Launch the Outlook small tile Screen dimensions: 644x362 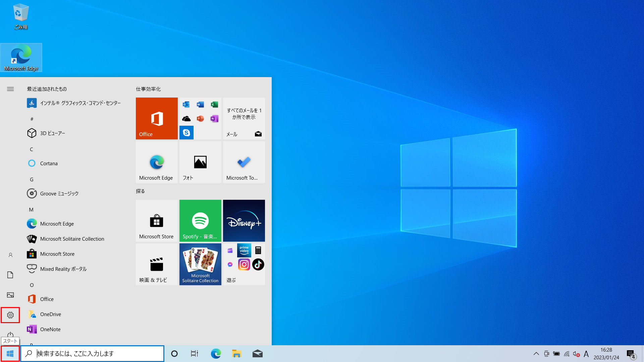coord(186,105)
